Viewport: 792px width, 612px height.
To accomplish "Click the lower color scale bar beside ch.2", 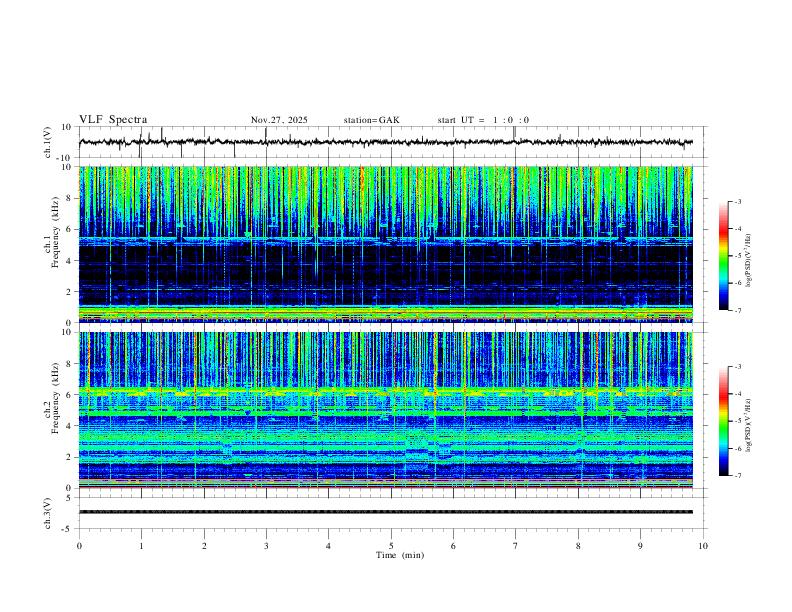I will click(724, 421).
